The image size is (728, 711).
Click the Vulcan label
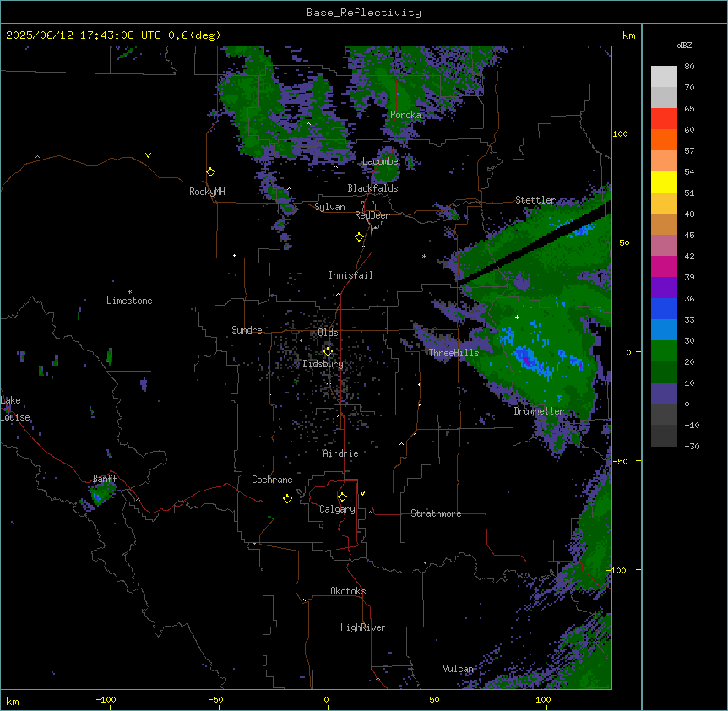[458, 669]
